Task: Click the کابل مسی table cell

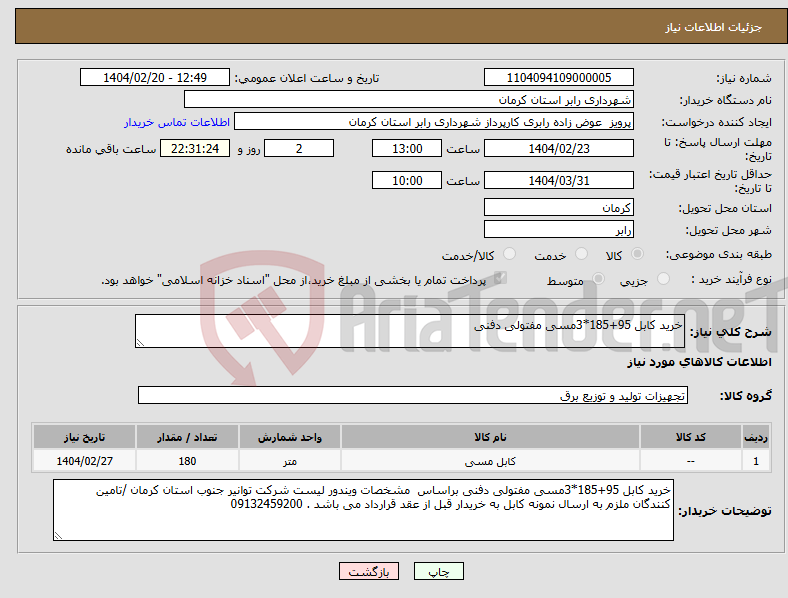Action: (x=490, y=461)
